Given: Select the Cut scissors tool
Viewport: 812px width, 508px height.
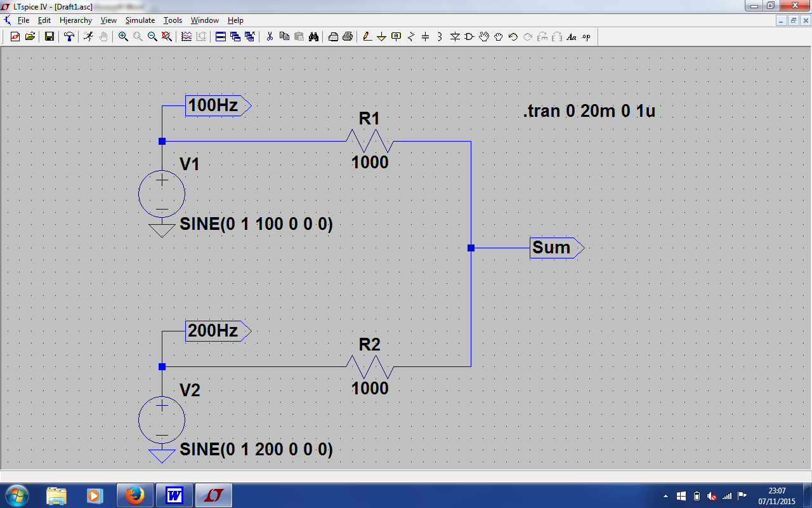Looking at the screenshot, I should click(x=270, y=37).
